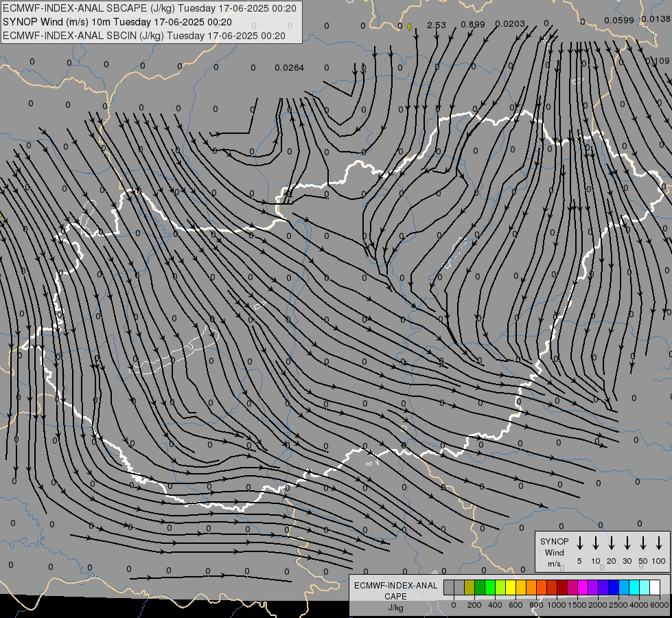Screen dimensions: 672x618
Task: Pick the amber CAPE swatch above 600
Action: pos(521,587)
